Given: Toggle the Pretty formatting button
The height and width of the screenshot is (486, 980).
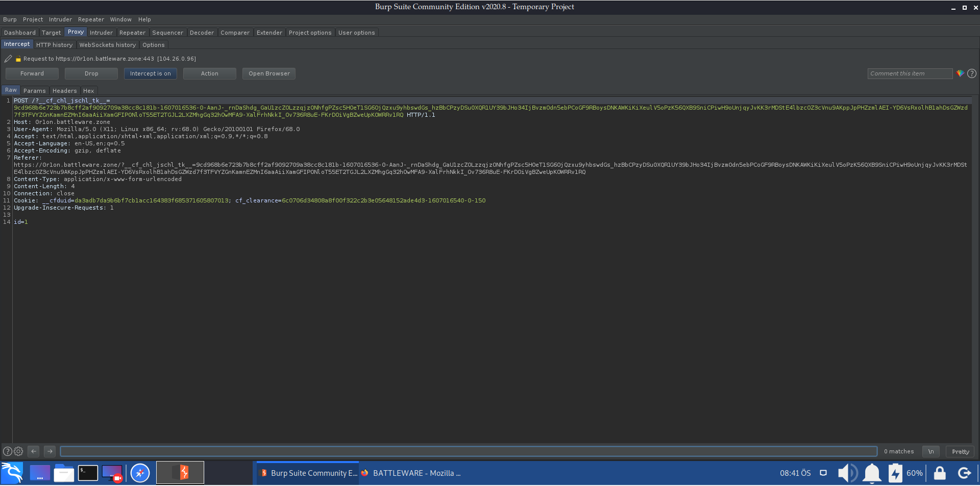Looking at the screenshot, I should 960,451.
